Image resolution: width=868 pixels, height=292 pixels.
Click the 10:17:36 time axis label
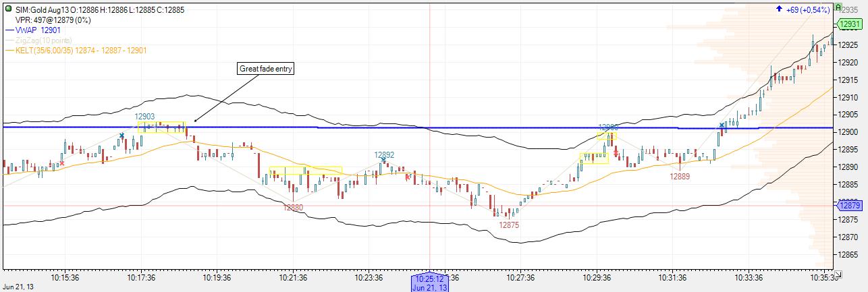pos(142,277)
